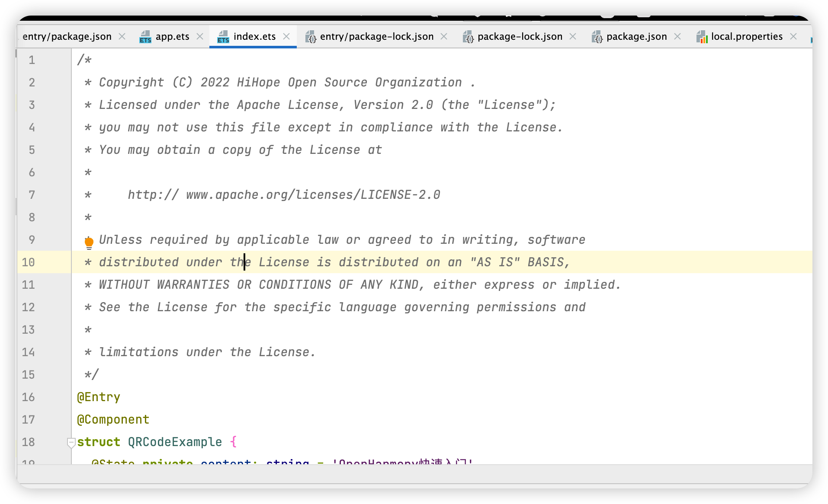828x504 pixels.
Task: Click the struct keyword on line 18
Action: pyautogui.click(x=99, y=442)
